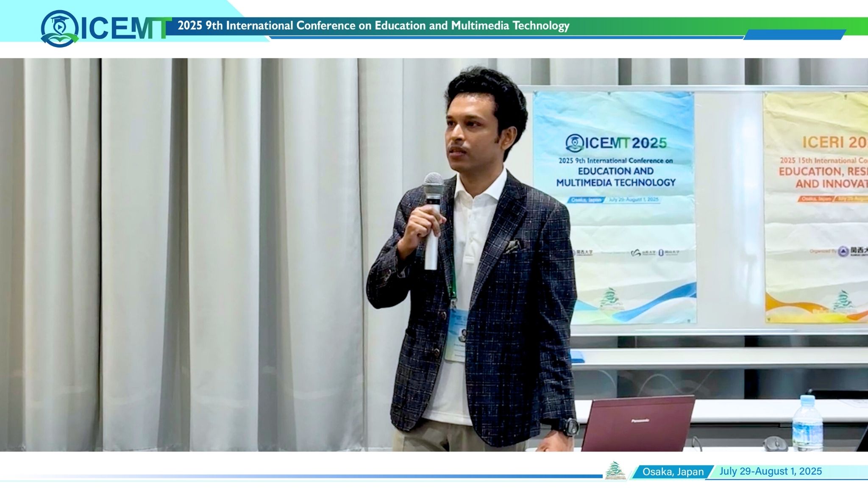868x488 pixels.
Task: Click 'Education and Multimedia Technology' poster text
Action: [x=616, y=177]
